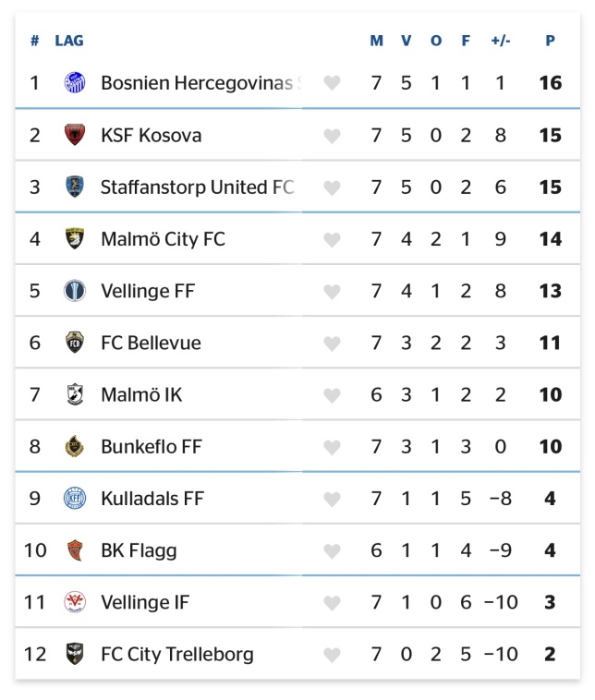Click the M matches played column header

click(x=377, y=41)
